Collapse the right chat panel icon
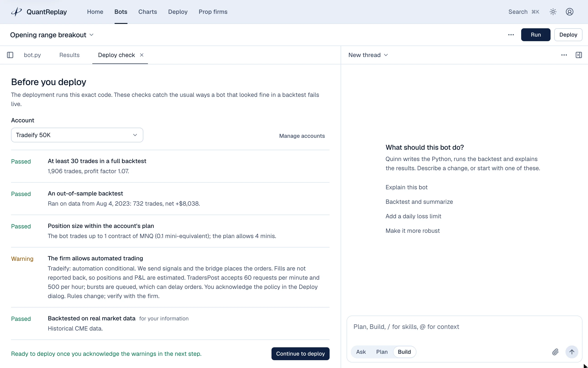Screen dimensions: 588x368 click(579, 55)
